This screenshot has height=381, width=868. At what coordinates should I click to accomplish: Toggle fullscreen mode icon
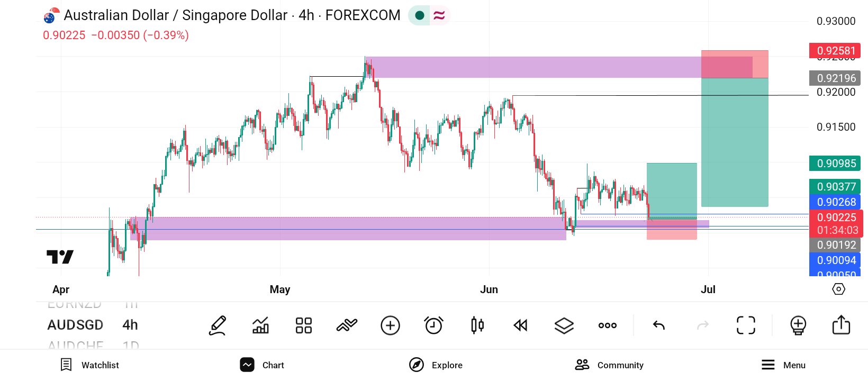click(746, 325)
